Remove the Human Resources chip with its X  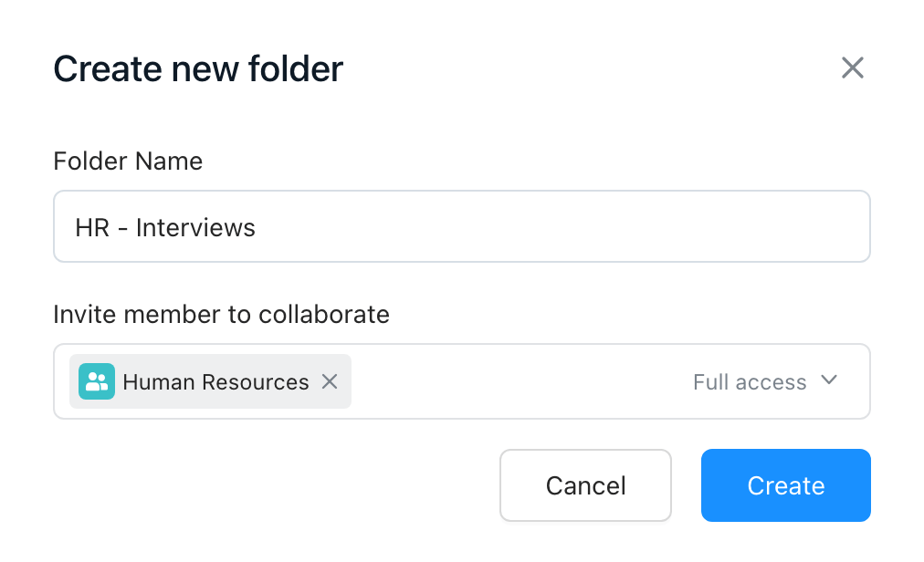pyautogui.click(x=330, y=381)
